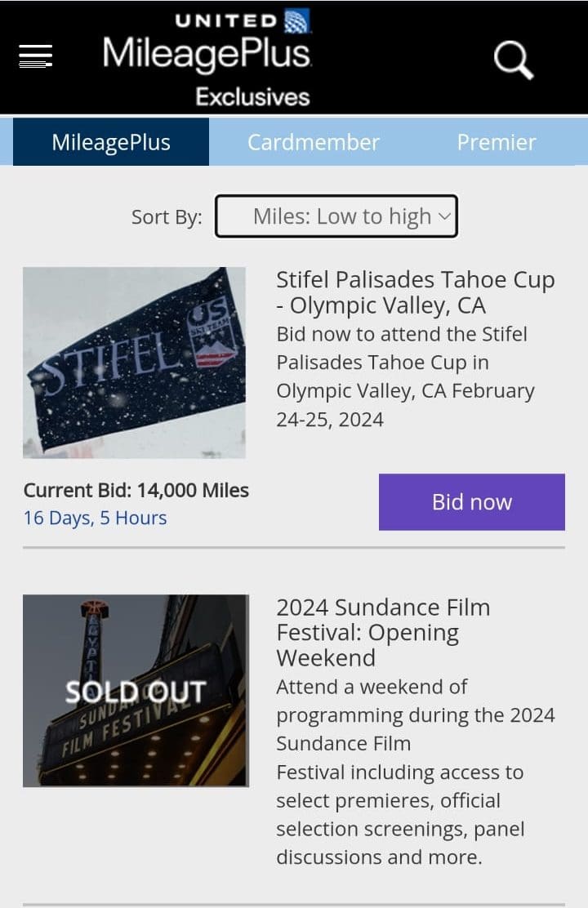Screen dimensions: 588x908
Task: Switch to the Cardmember tab
Action: click(314, 142)
